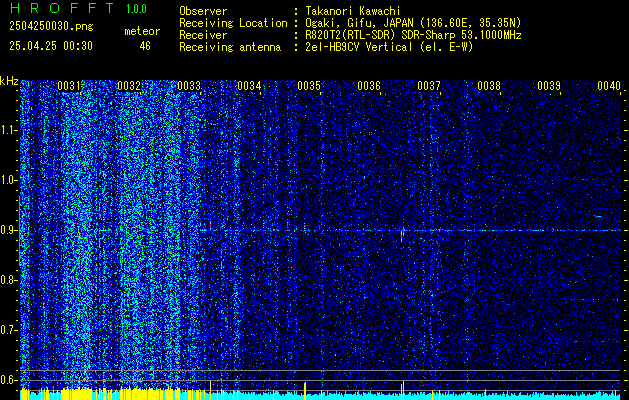Select the R820T2(RTL-SDR) SDR-Sharp 53.1000MHz text
Screen dimensions: 629x400
coord(413,35)
